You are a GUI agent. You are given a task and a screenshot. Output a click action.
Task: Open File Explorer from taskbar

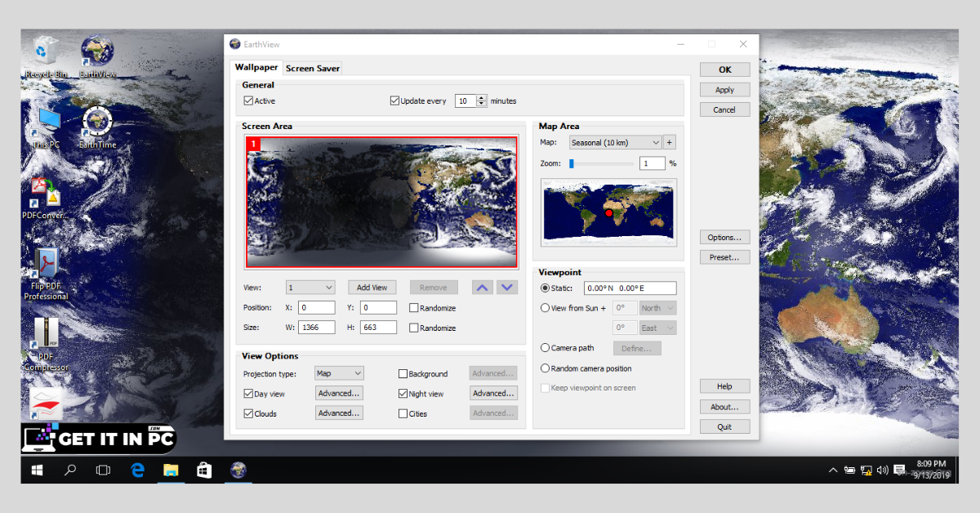click(171, 470)
